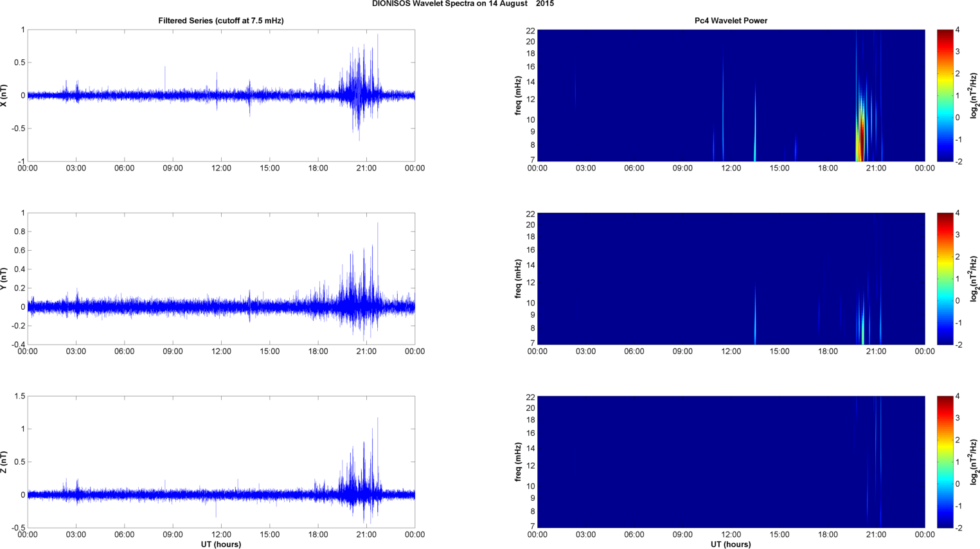Click the Y component wavelet colorbar
This screenshot has width=980, height=549.
point(945,278)
